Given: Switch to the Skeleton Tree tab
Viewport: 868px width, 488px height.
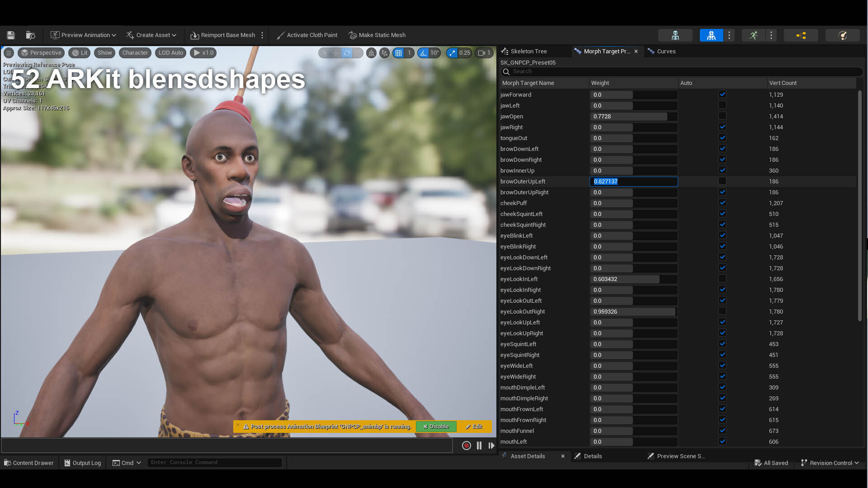Looking at the screenshot, I should 528,52.
